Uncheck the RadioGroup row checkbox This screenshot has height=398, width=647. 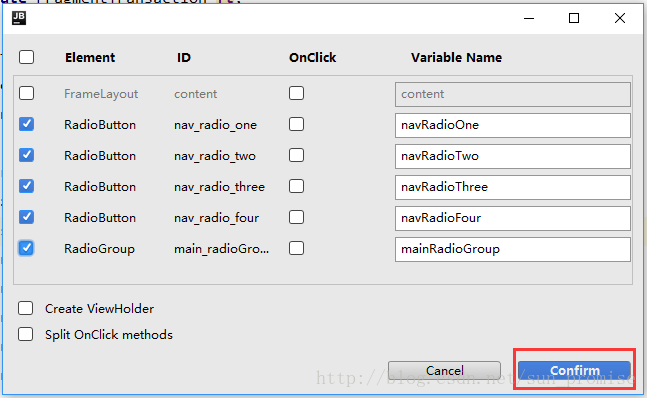(x=26, y=248)
